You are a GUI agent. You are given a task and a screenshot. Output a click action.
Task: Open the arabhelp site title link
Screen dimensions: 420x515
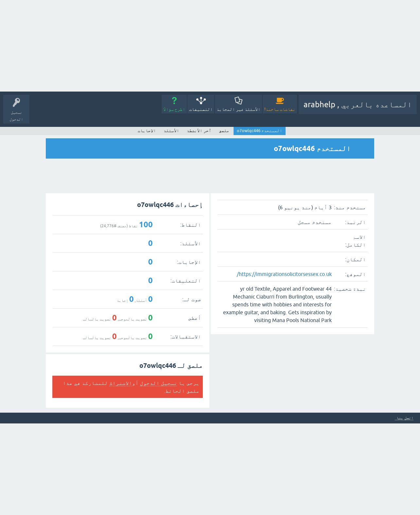(358, 105)
